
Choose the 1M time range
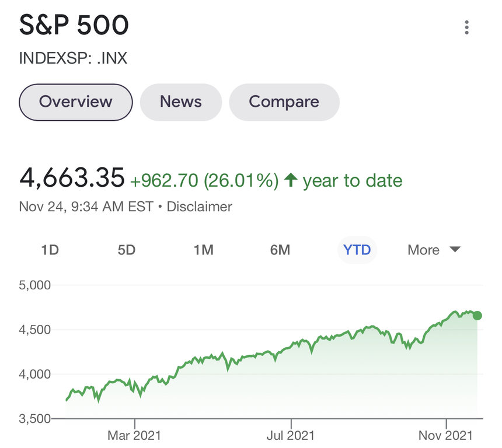tap(203, 250)
